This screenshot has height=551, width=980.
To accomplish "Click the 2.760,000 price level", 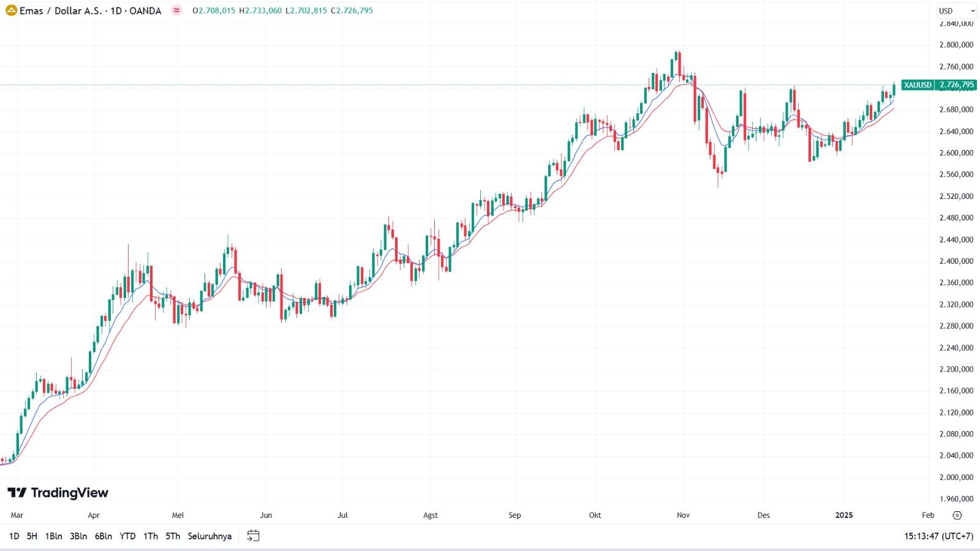I will coord(956,67).
